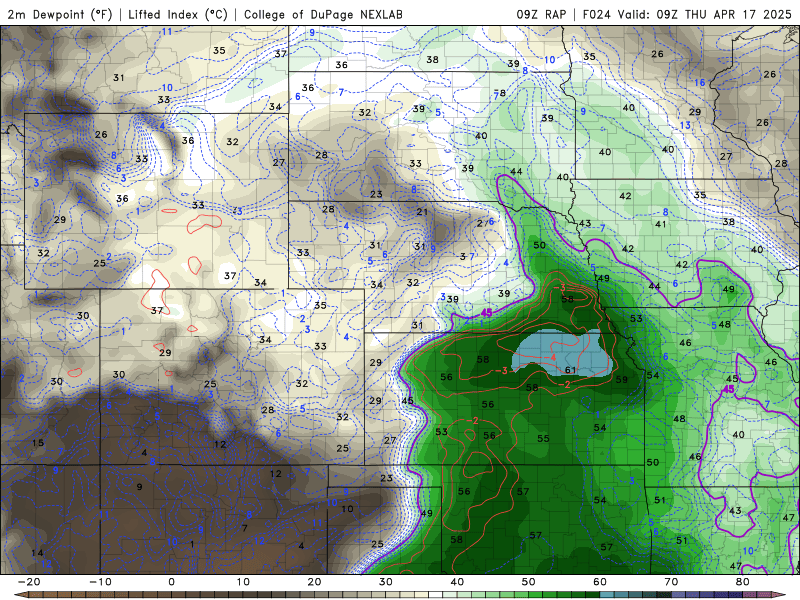Click the blue 16 contour label
Viewport: 800px width, 600px height.
point(699,82)
